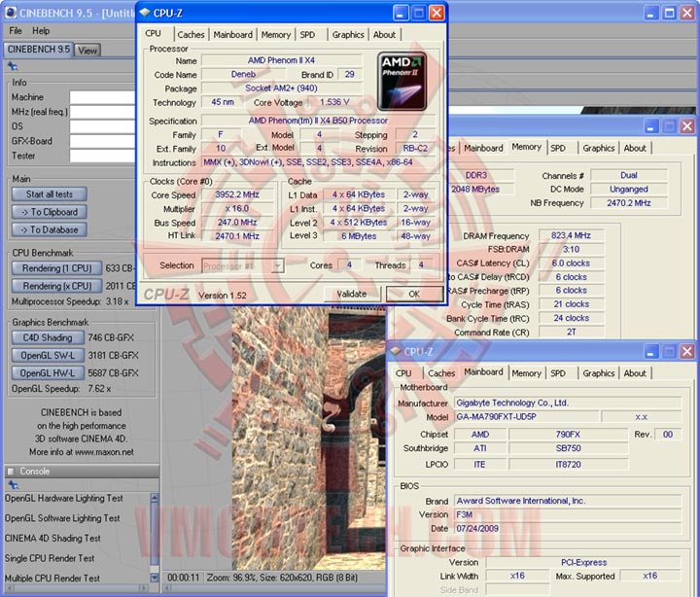
Task: Switch to the View tab in Cinebench
Action: pyautogui.click(x=87, y=51)
